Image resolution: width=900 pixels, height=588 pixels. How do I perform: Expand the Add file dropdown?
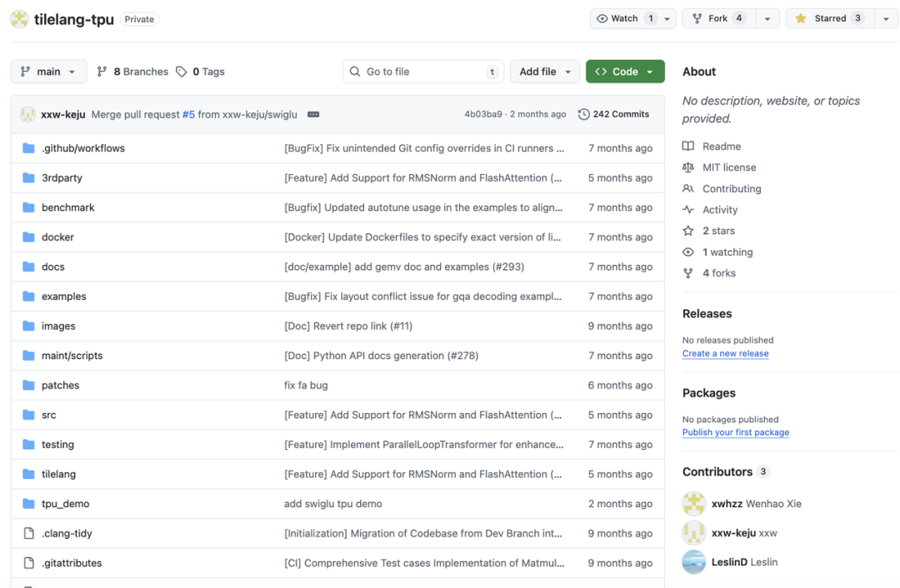coord(545,72)
